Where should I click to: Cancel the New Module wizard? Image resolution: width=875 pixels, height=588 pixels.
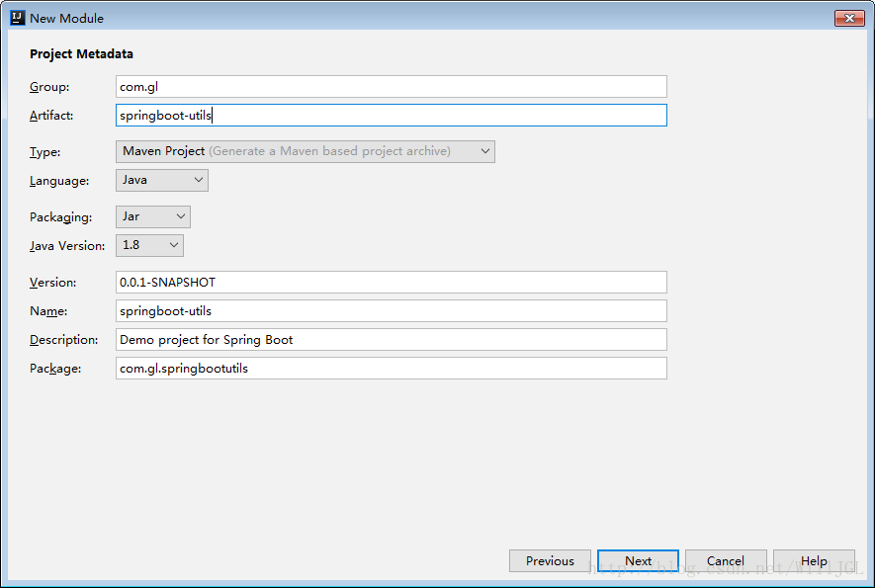pyautogui.click(x=726, y=561)
